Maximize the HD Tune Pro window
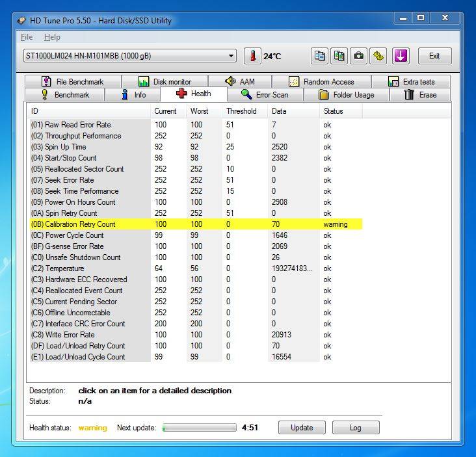Viewport: 476px width, 457px height. pyautogui.click(x=421, y=18)
